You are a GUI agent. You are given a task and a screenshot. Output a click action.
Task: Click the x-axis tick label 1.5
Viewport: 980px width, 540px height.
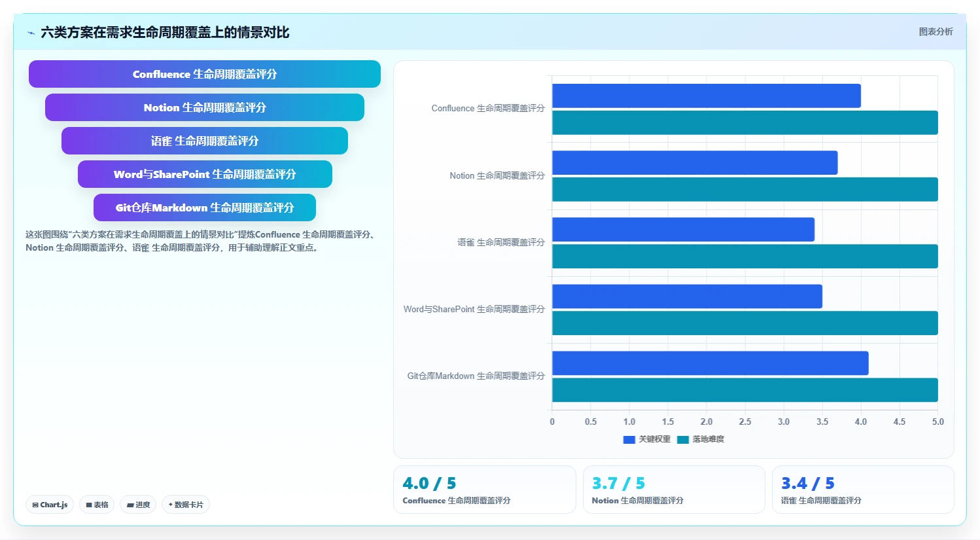point(668,422)
